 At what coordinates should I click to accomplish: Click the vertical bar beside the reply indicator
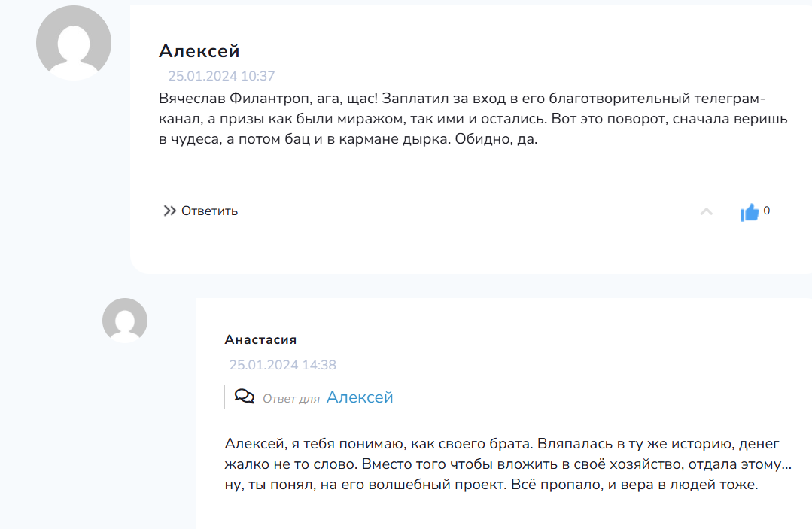pyautogui.click(x=225, y=396)
